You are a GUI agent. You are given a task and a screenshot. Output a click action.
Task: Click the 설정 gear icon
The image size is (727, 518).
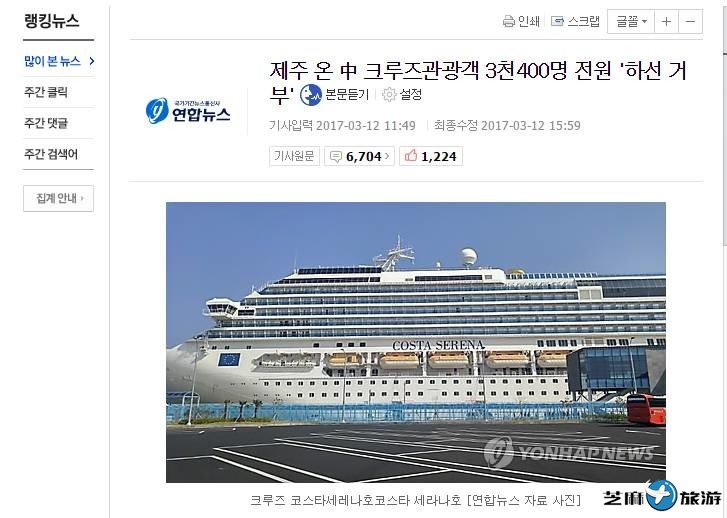(x=389, y=95)
